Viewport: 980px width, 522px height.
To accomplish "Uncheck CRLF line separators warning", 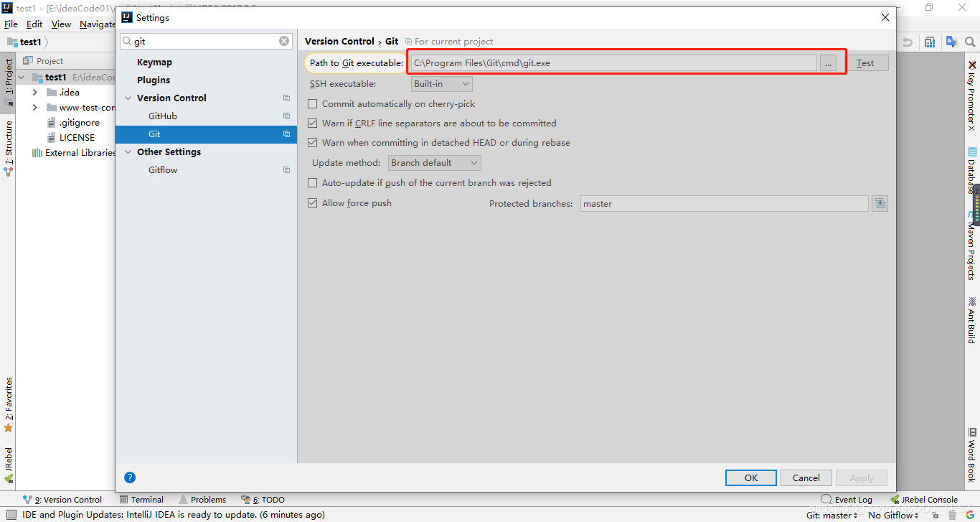I will point(312,123).
